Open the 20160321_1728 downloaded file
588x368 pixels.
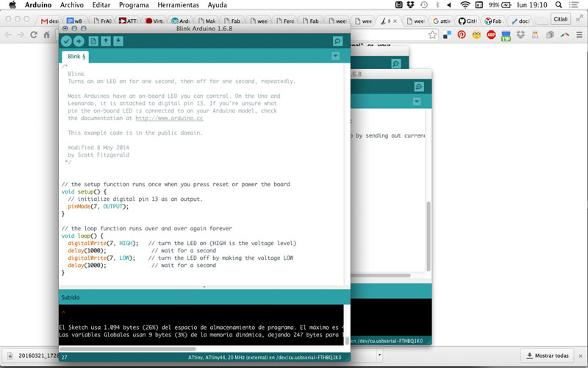[34, 355]
